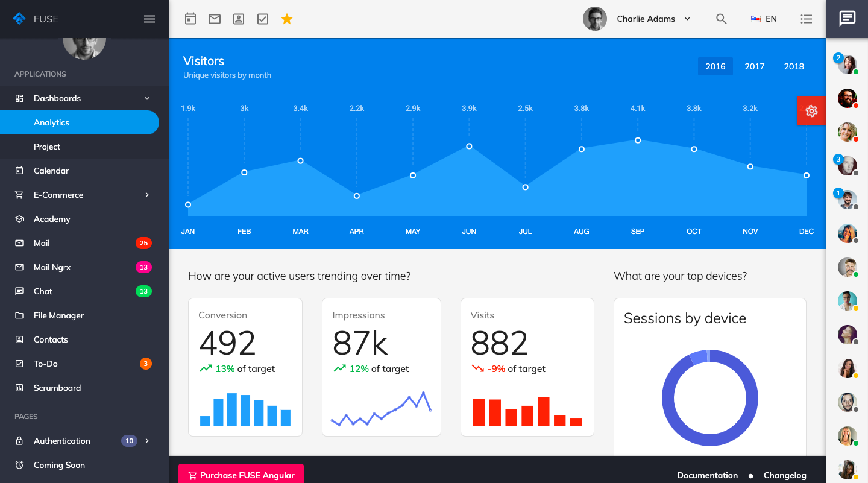Open the calendar shortcut icon in toolbar
The image size is (868, 483).
coord(190,19)
